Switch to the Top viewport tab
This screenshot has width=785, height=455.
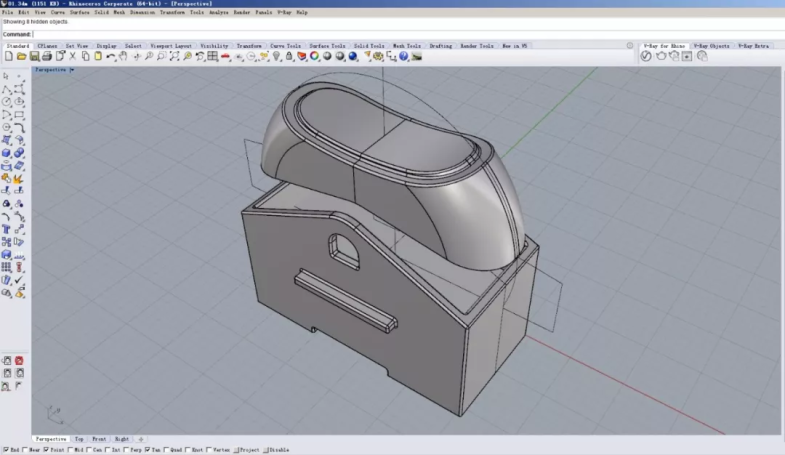click(x=79, y=439)
